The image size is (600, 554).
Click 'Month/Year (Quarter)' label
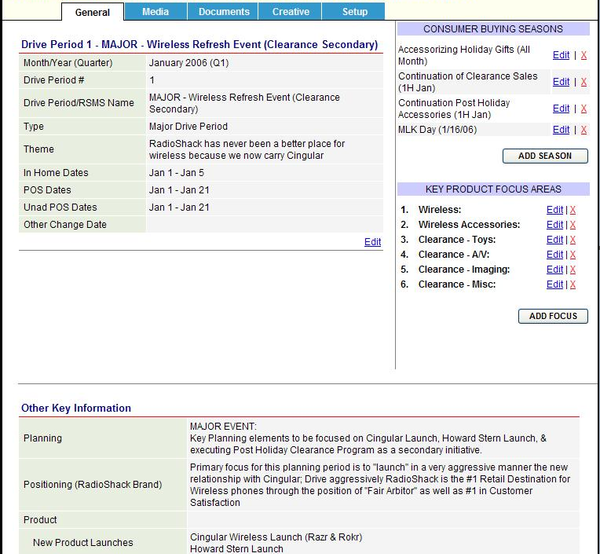[68, 63]
